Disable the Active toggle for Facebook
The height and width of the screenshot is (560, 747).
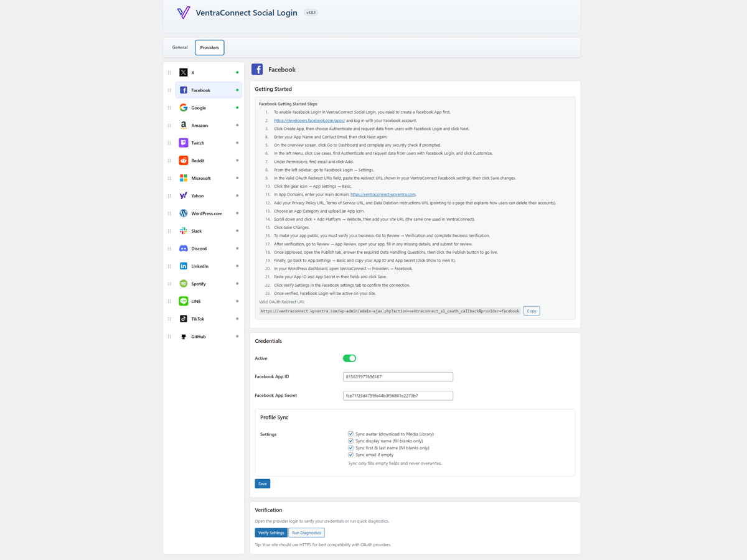click(349, 358)
